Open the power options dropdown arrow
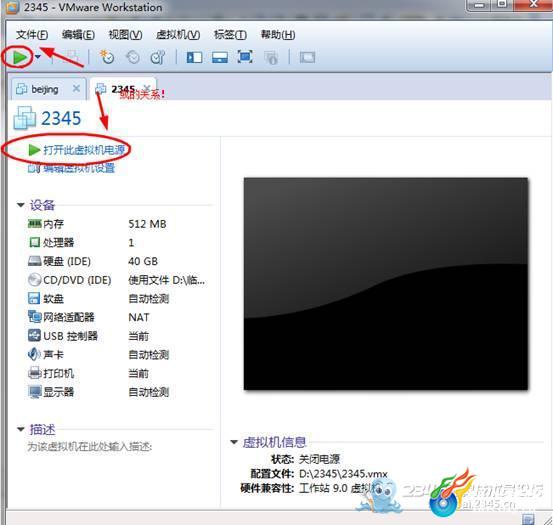This screenshot has height=525, width=553. click(38, 57)
